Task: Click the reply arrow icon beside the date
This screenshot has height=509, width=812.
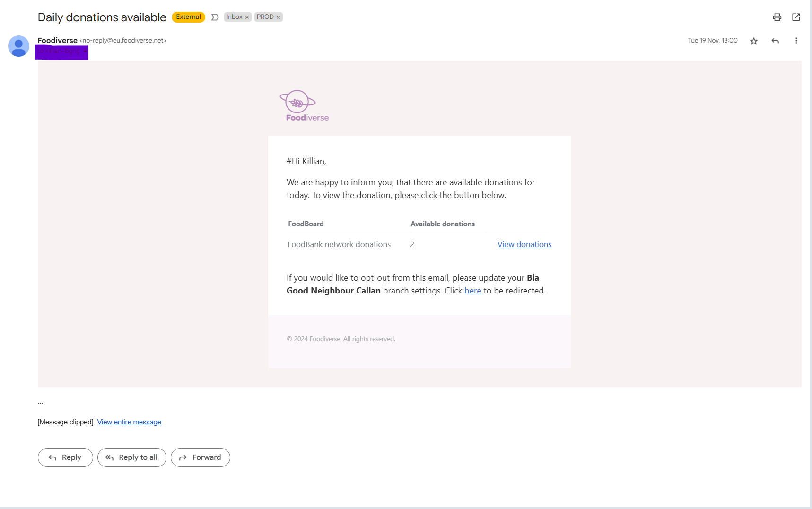Action: (775, 41)
